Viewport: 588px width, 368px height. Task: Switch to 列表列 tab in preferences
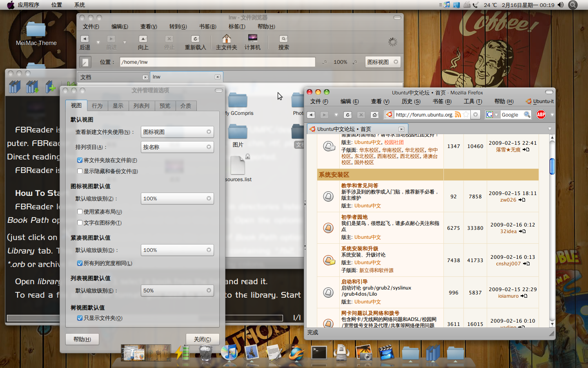pyautogui.click(x=141, y=106)
